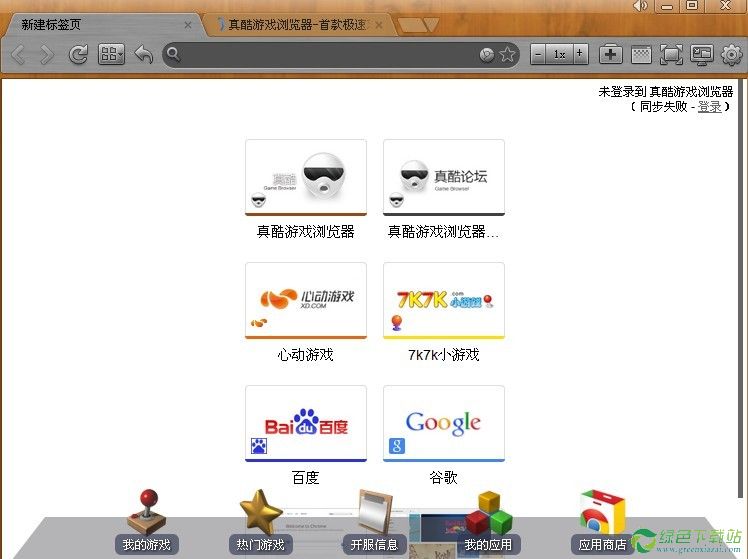Open the 开服信息 dock item
Screen dimensions: 748x559
coord(373,522)
